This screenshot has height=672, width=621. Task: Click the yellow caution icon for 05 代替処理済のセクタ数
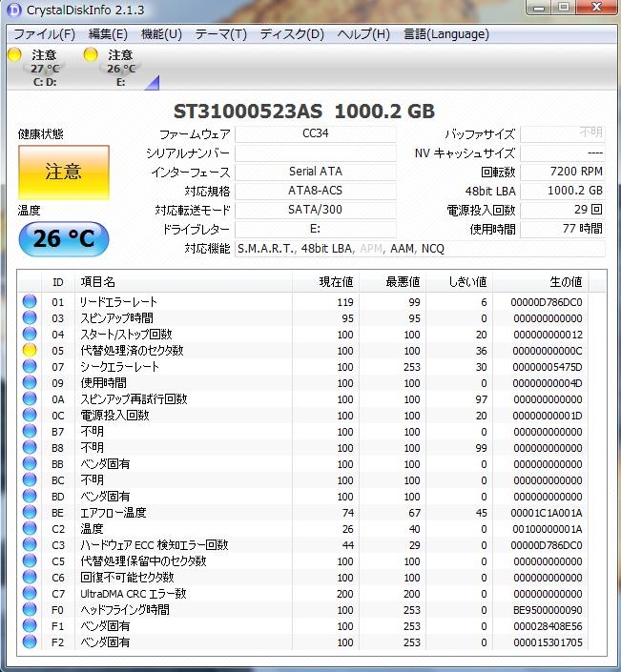click(x=30, y=350)
